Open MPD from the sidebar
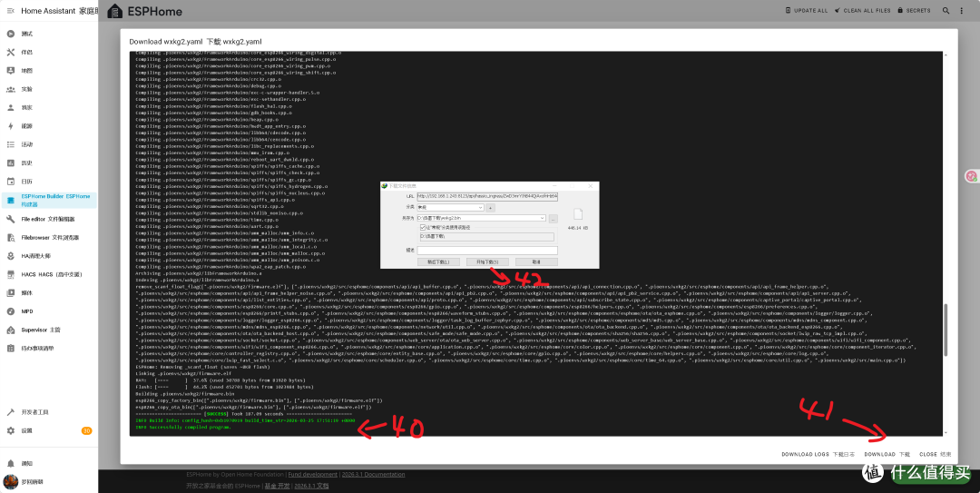The width and height of the screenshot is (980, 493). pyautogui.click(x=49, y=311)
